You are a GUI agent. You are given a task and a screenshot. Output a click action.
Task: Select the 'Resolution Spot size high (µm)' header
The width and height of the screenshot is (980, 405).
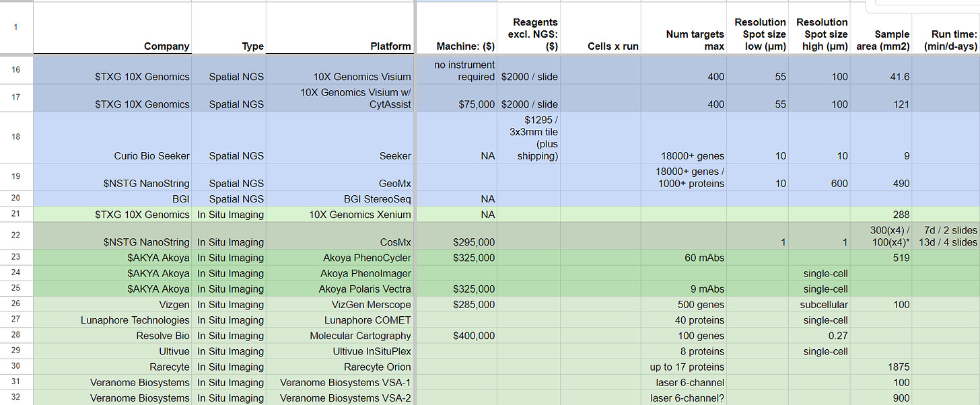819,28
